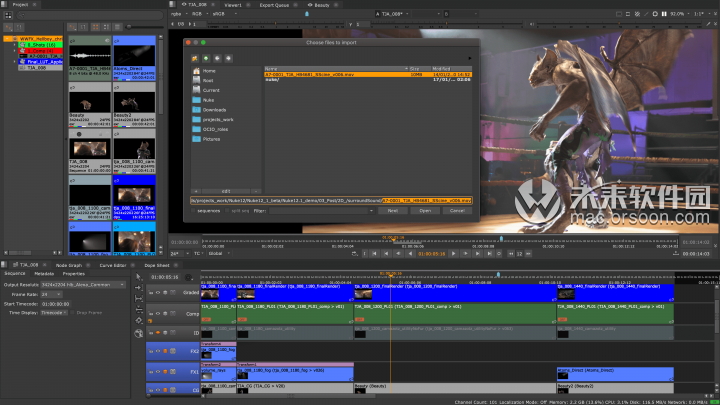Select the Beauty clip thumbnail in bin
The image size is (720, 405).
tap(90, 105)
